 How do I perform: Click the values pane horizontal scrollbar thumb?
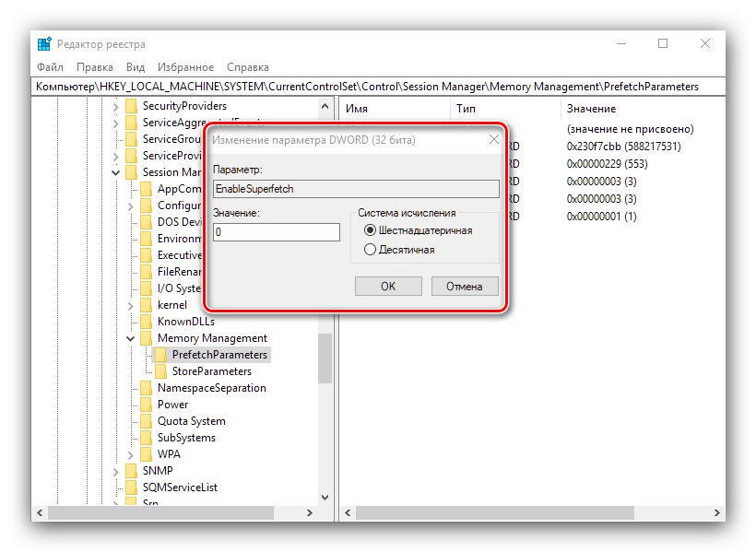click(495, 513)
